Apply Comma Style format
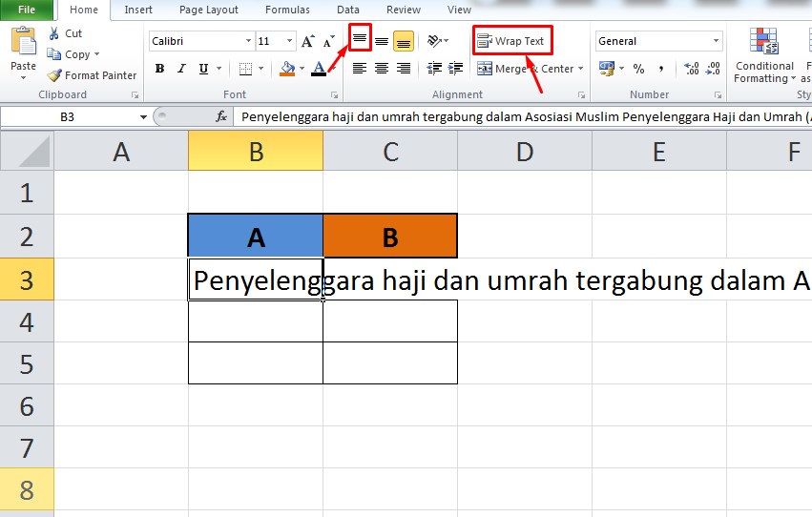The height and width of the screenshot is (517, 812). [661, 69]
